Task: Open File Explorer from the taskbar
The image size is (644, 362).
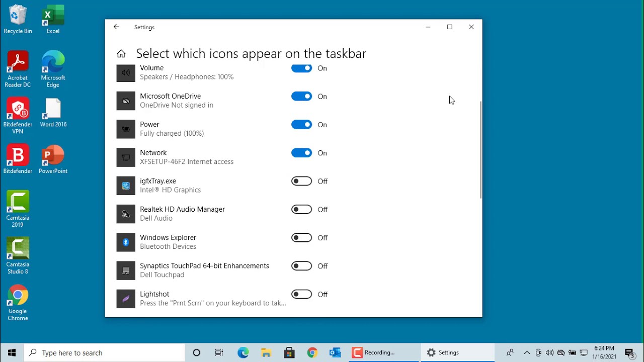Action: (266, 353)
